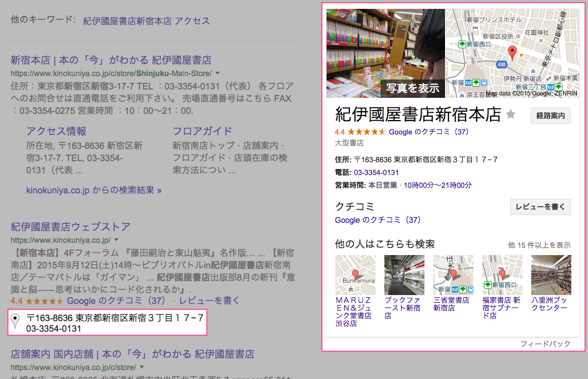Open related keyword 紀伊國屋書店新宿本店 アクセス
This screenshot has width=588, height=379.
point(146,21)
